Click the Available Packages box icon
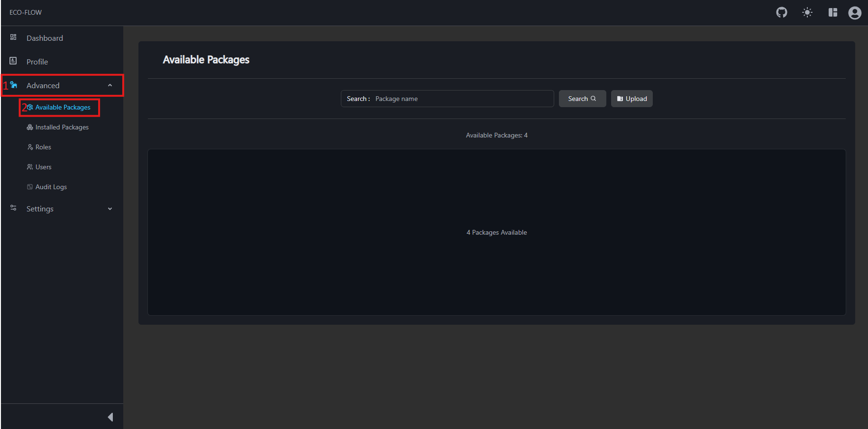 pos(30,107)
